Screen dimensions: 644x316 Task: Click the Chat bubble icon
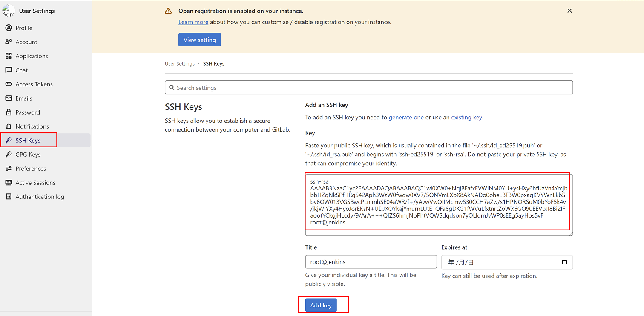click(9, 70)
